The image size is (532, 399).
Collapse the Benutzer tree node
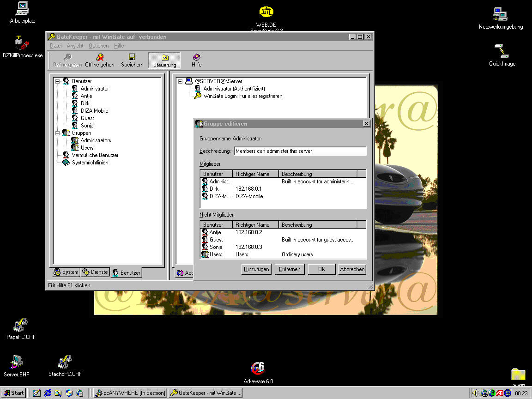coord(58,81)
